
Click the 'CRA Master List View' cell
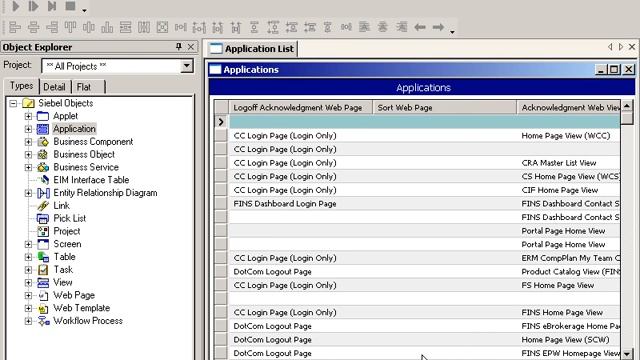(x=569, y=163)
